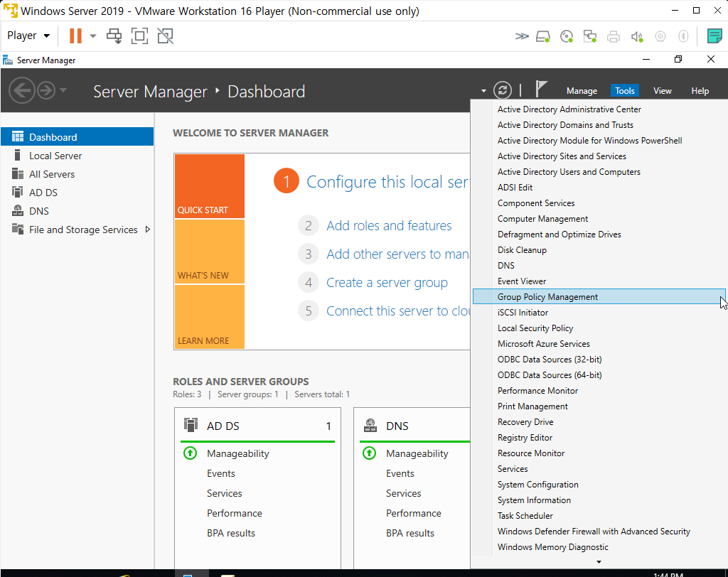Refresh the Server Manager dashboard
728x577 pixels.
point(503,90)
